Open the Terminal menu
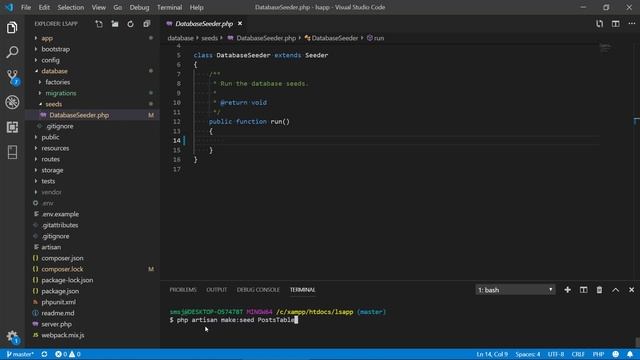 [169, 7]
